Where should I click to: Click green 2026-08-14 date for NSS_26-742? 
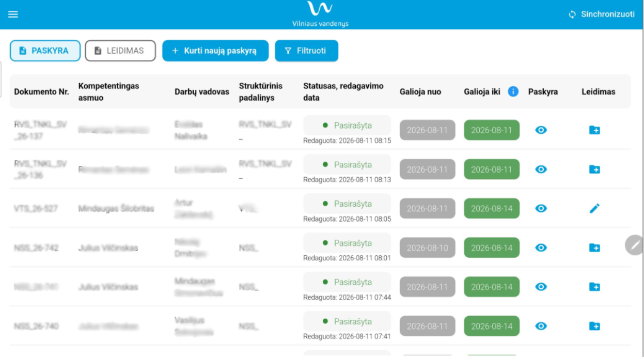point(492,248)
